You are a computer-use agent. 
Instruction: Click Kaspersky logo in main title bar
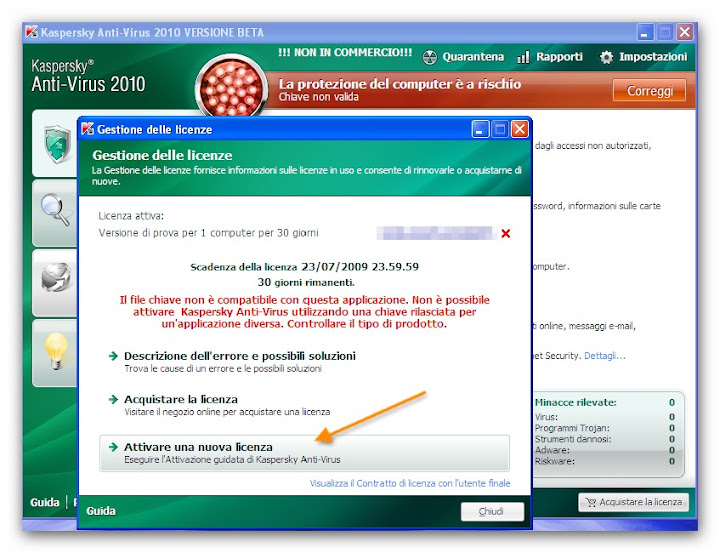click(x=31, y=32)
